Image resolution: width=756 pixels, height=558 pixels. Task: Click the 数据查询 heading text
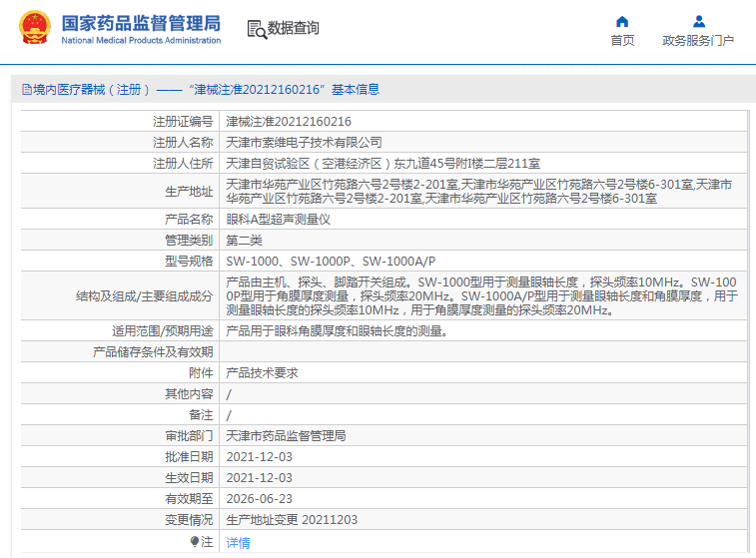[294, 28]
